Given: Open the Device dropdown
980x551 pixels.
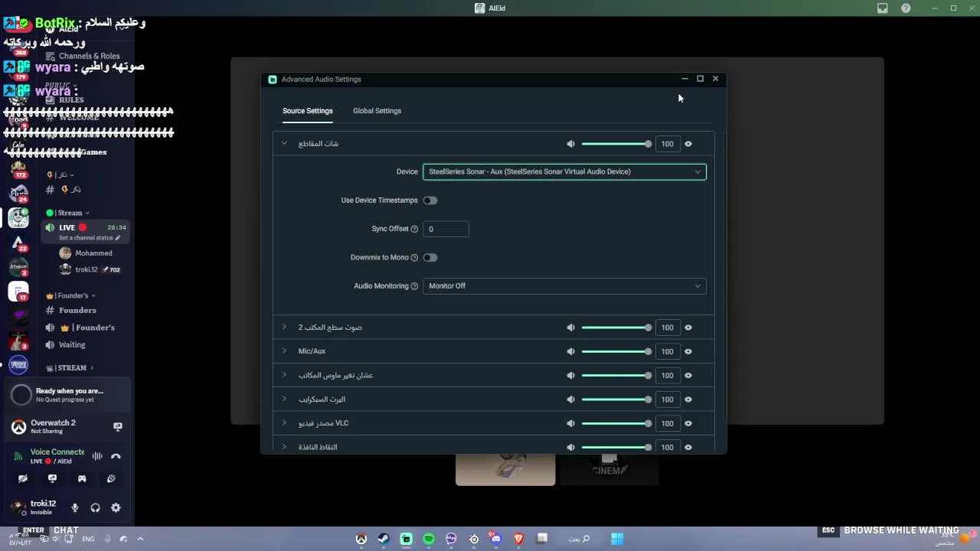Looking at the screenshot, I should [564, 171].
